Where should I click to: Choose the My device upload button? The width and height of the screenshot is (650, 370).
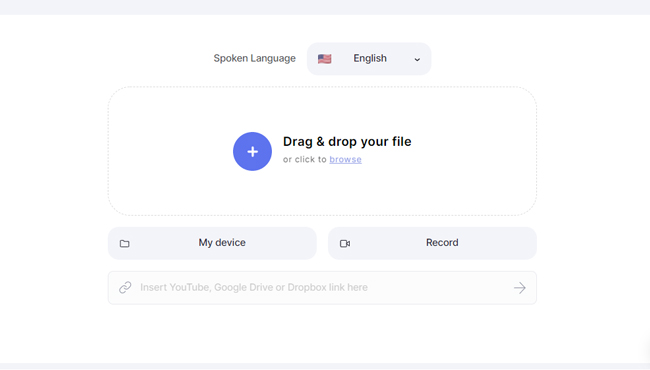point(212,243)
